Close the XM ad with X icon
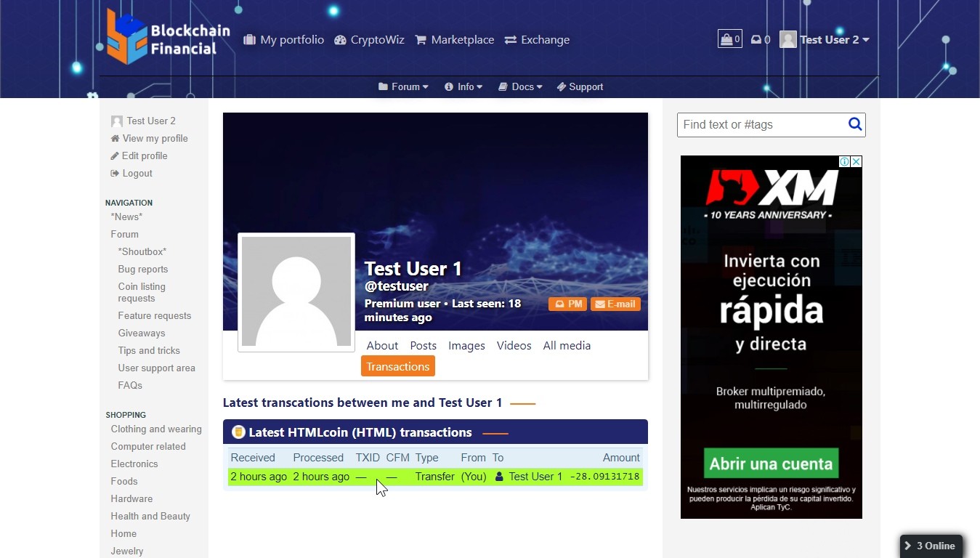 856,162
